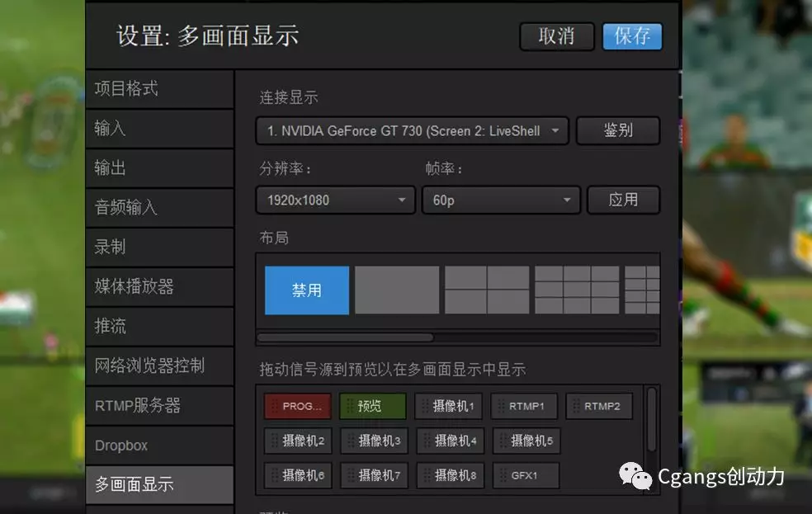Select the RTMP1 source chip

[524, 407]
